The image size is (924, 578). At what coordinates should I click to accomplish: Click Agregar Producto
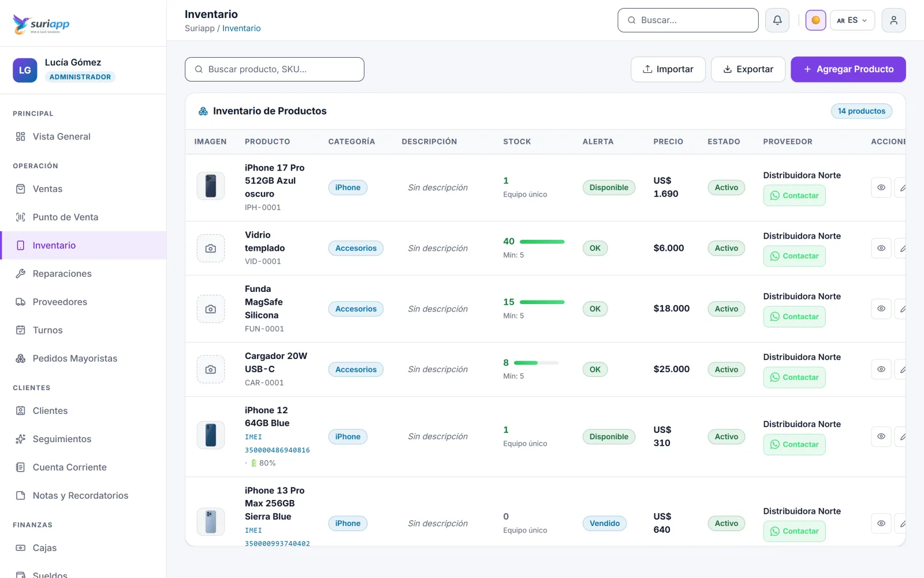(x=848, y=69)
